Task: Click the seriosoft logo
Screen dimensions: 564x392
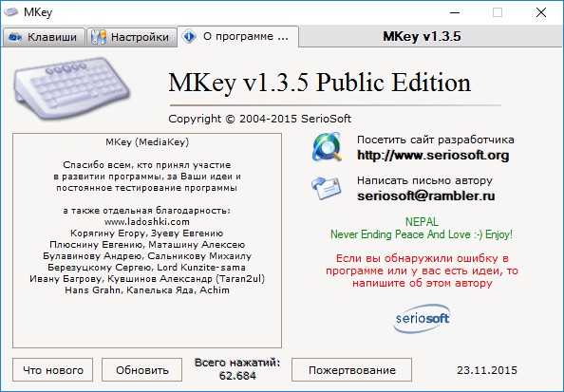Action: [x=422, y=319]
